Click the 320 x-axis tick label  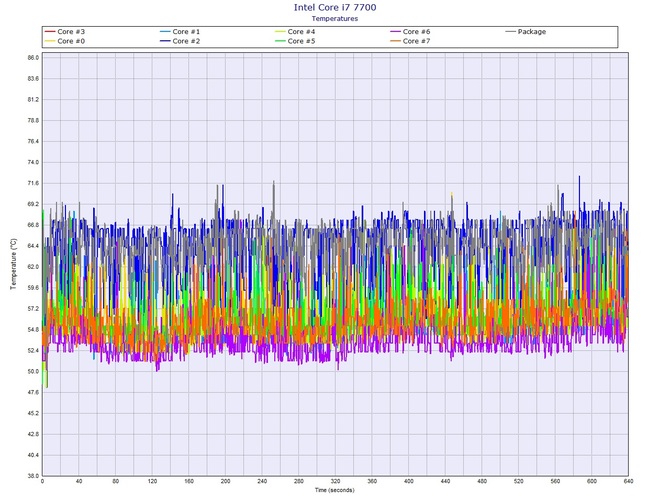coord(335,481)
